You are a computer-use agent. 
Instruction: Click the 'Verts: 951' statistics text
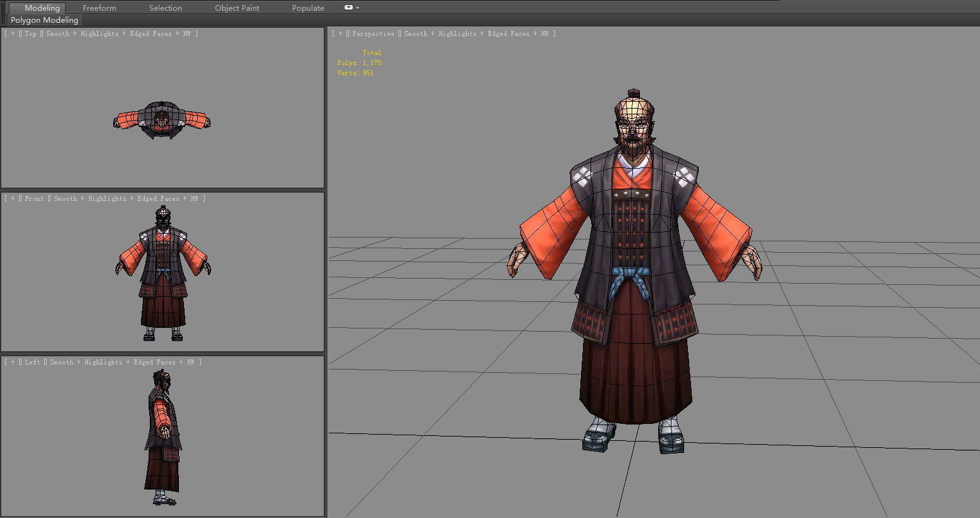(x=355, y=73)
